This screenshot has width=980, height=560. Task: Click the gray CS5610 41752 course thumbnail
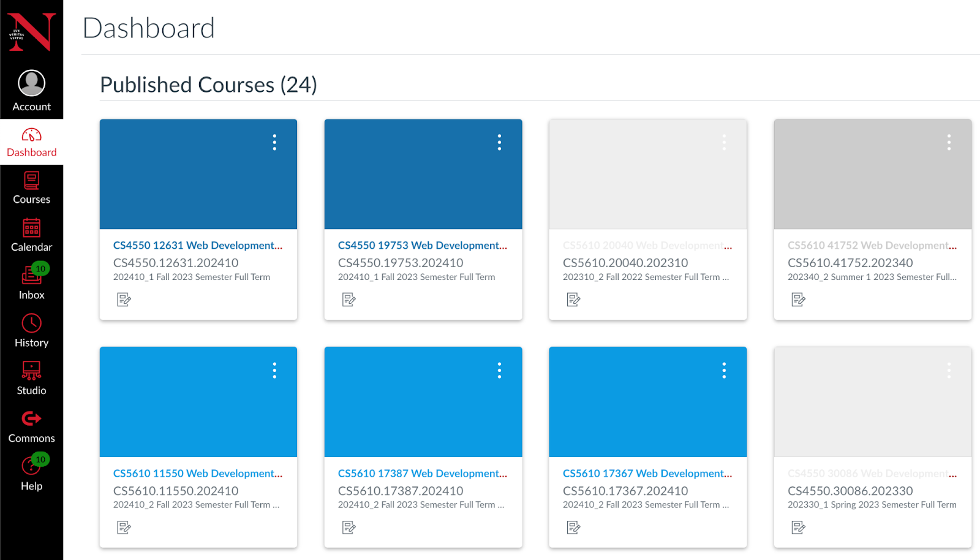click(873, 174)
